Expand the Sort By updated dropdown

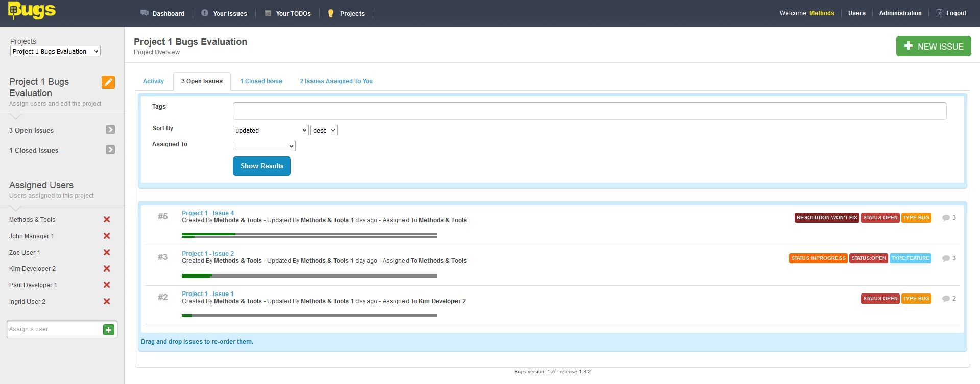point(271,130)
